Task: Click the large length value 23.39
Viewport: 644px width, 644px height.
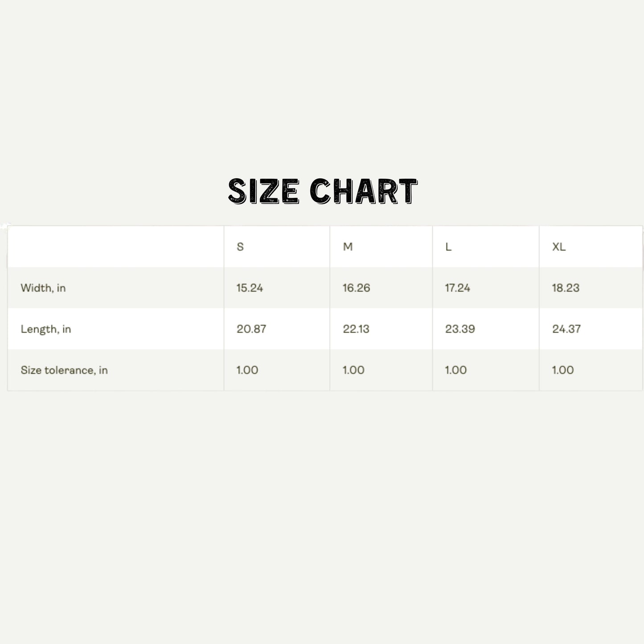Action: 460,329
